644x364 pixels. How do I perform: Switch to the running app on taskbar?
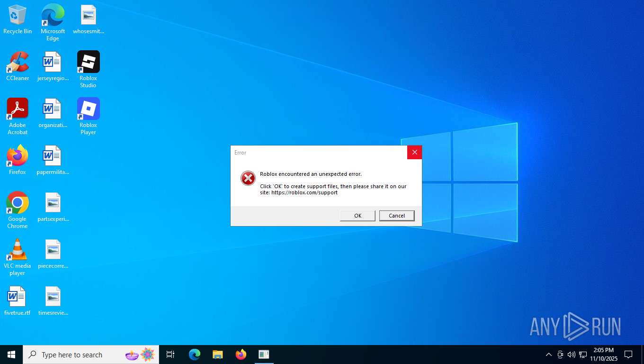[x=264, y=355]
